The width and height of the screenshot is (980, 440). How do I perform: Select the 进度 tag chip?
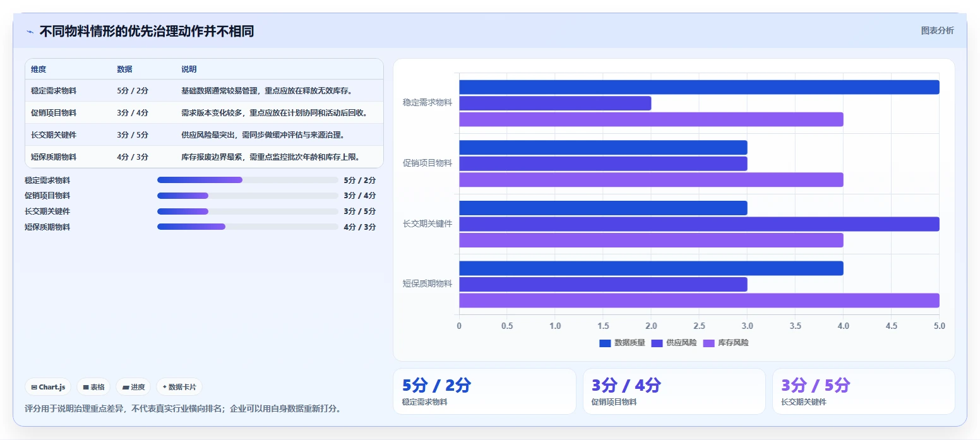(133, 387)
